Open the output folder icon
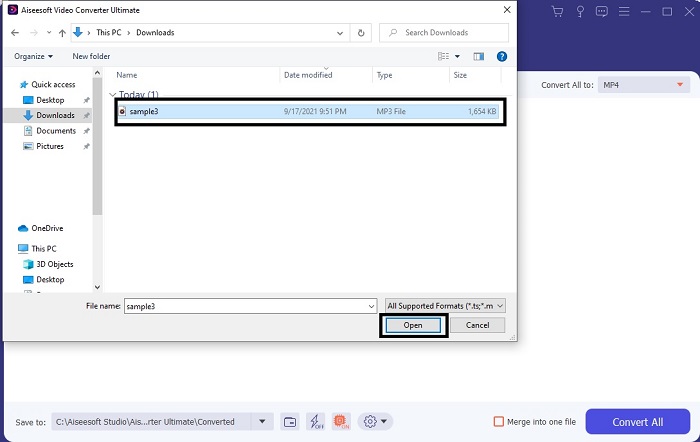 290,421
